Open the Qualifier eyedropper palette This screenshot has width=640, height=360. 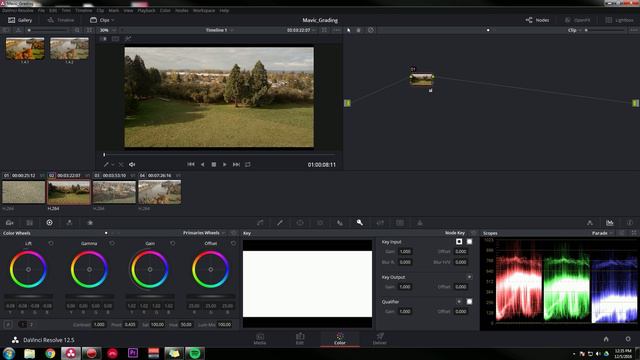pos(280,223)
